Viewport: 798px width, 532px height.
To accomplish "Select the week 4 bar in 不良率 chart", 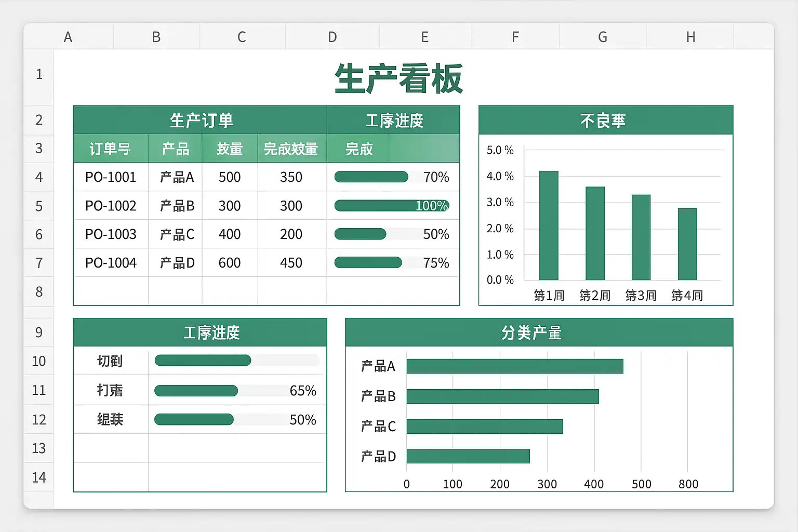I will (687, 244).
